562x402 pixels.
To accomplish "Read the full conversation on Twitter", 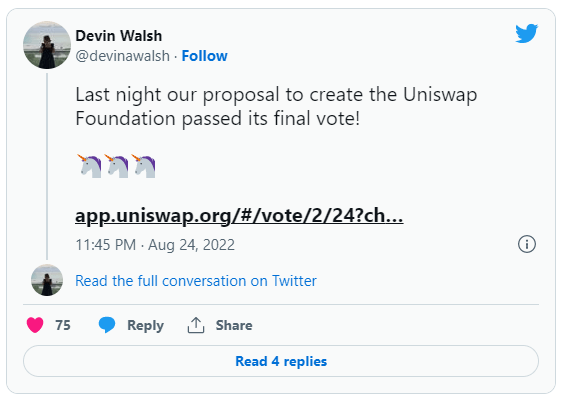I will coord(196,281).
